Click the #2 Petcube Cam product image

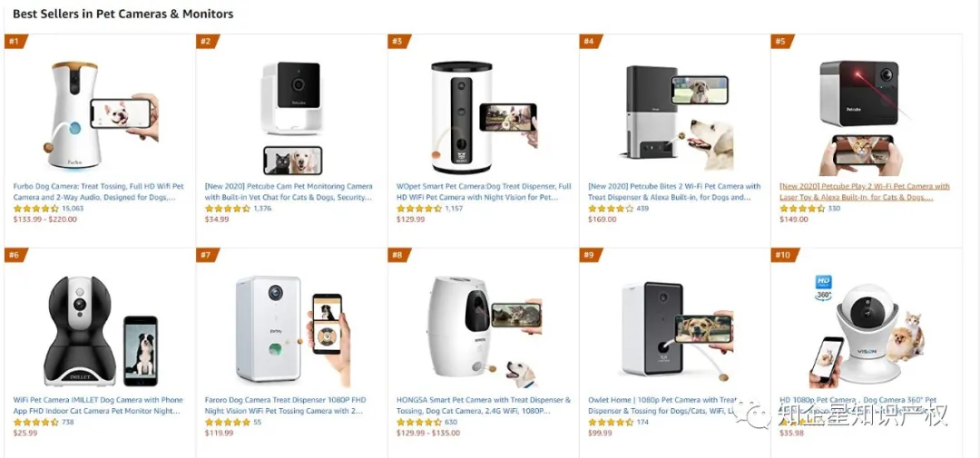[x=291, y=118]
